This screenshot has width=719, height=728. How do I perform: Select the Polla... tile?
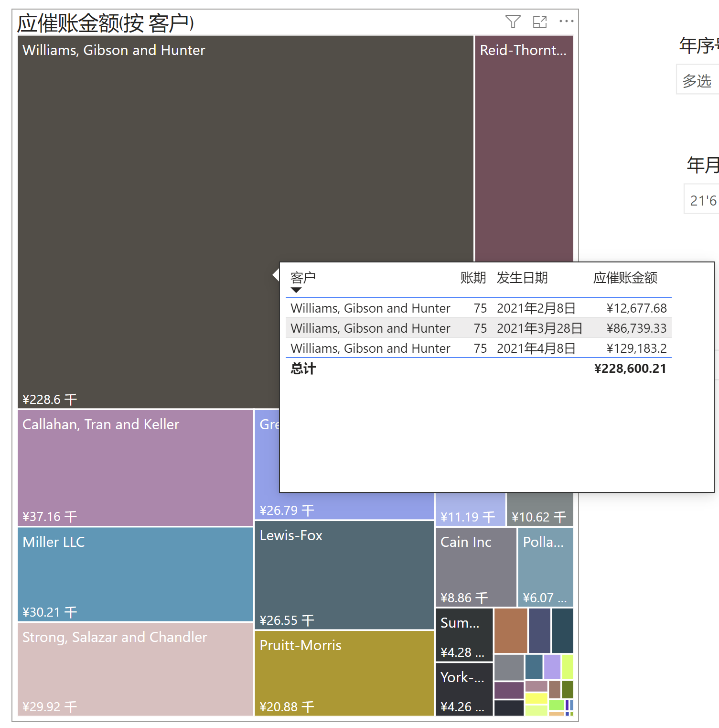[x=546, y=567]
